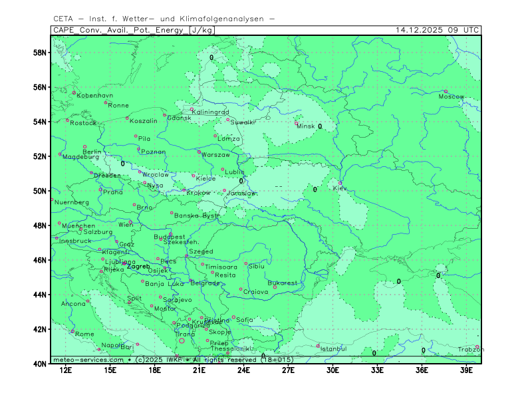
Task: Click the Budapest city label
Action: tap(170, 237)
